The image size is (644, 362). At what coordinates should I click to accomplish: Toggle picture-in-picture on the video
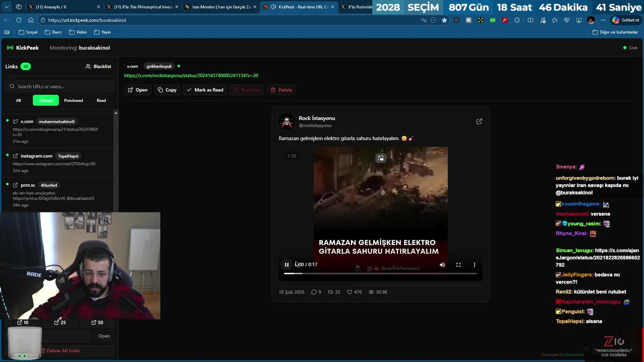click(x=380, y=158)
